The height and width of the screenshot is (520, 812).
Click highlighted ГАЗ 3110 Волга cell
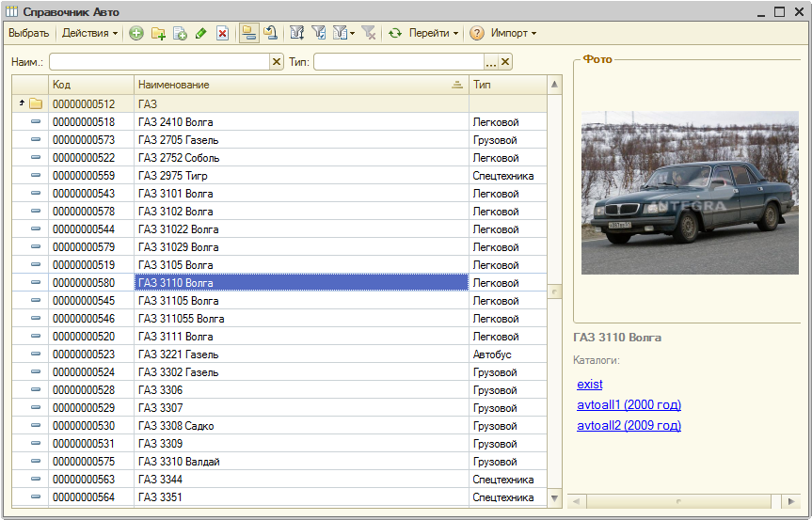301,282
